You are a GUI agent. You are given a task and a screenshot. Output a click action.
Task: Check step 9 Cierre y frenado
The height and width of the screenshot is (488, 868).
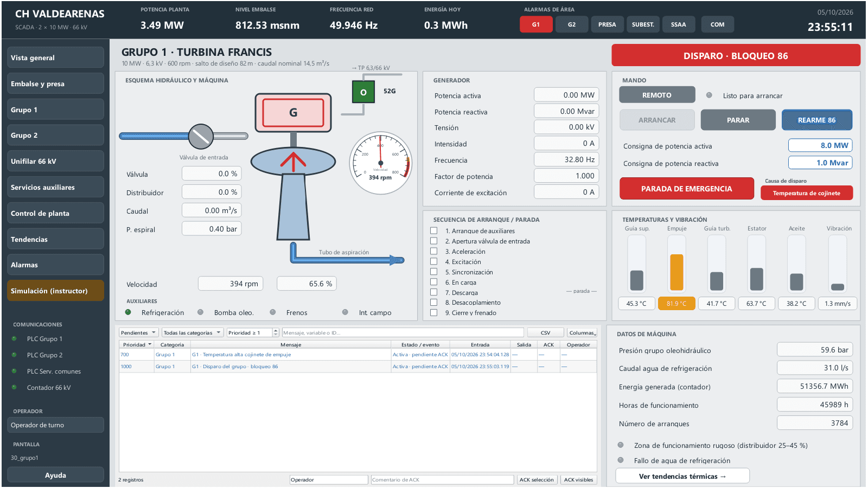433,312
